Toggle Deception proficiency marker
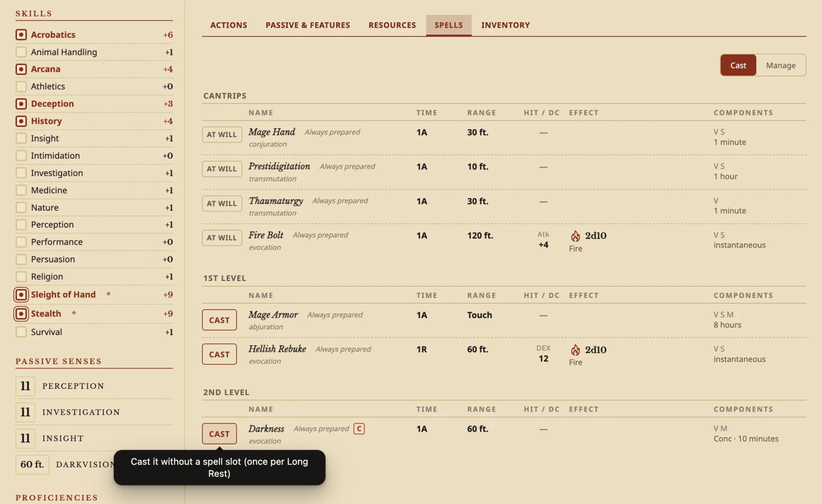 point(21,104)
